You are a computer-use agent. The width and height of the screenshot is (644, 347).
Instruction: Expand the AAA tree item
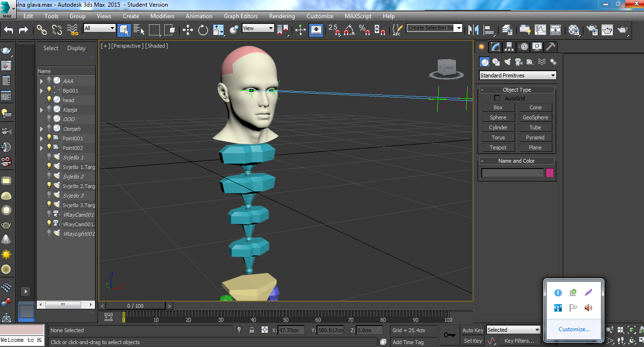(42, 81)
